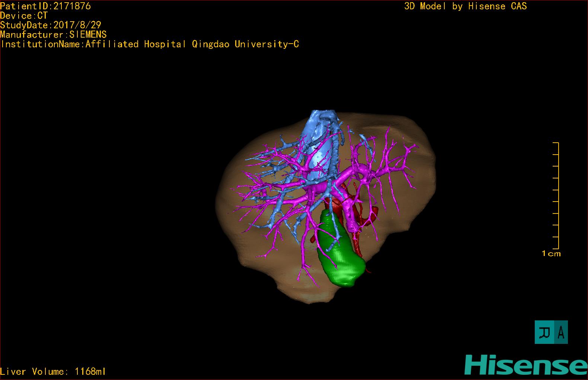588x380 pixels.
Task: Click the Liver Volume: 1168ml readout
Action: pyautogui.click(x=53, y=371)
